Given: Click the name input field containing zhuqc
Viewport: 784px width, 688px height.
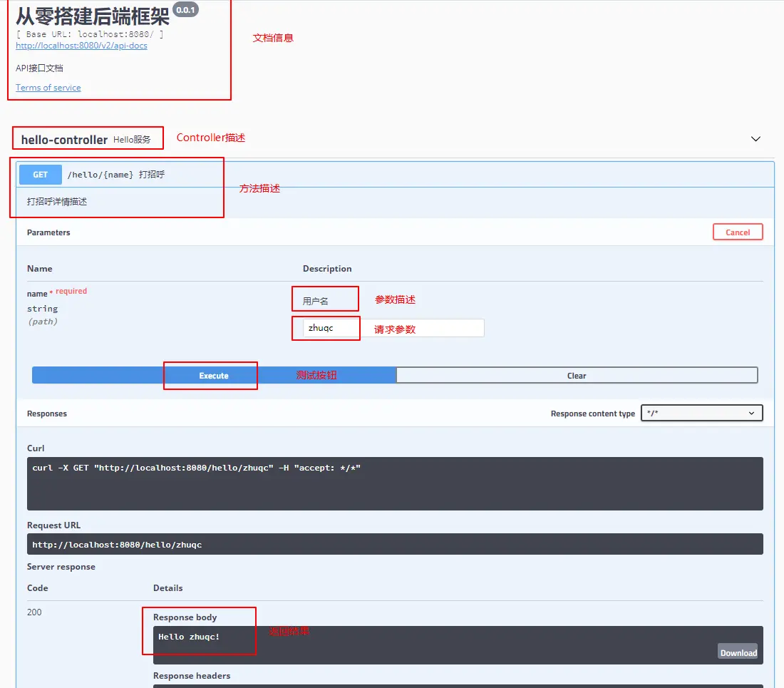Looking at the screenshot, I should 393,328.
